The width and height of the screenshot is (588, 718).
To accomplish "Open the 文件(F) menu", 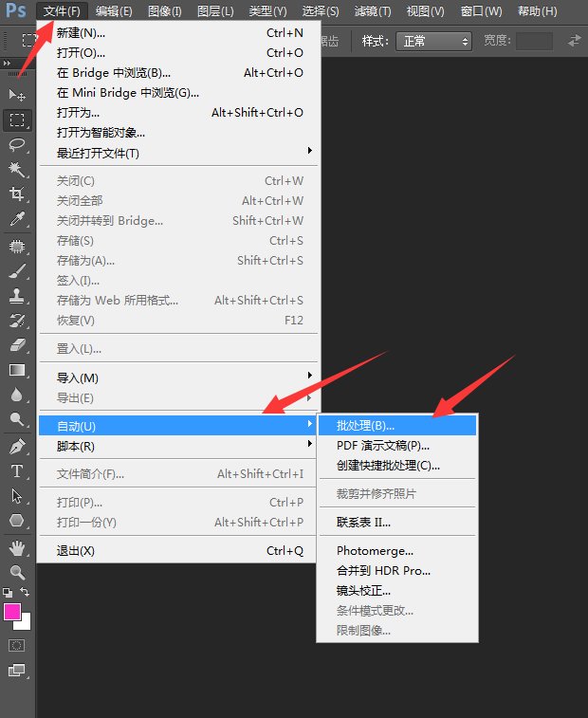I will tap(62, 11).
